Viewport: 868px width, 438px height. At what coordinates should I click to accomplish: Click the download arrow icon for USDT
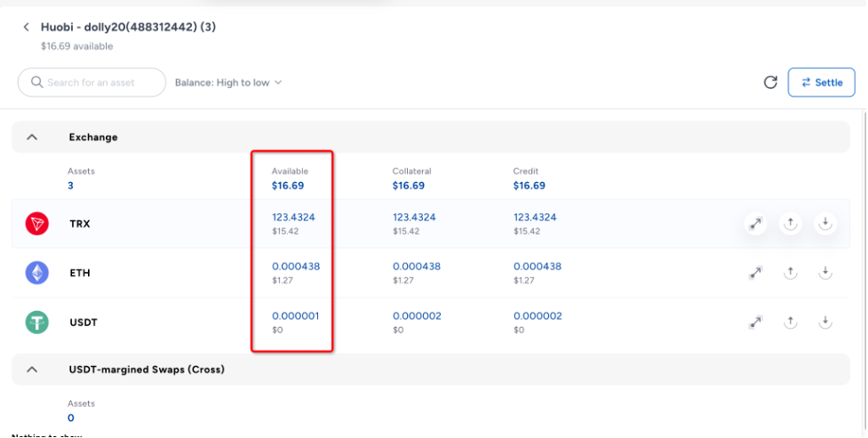pos(824,322)
